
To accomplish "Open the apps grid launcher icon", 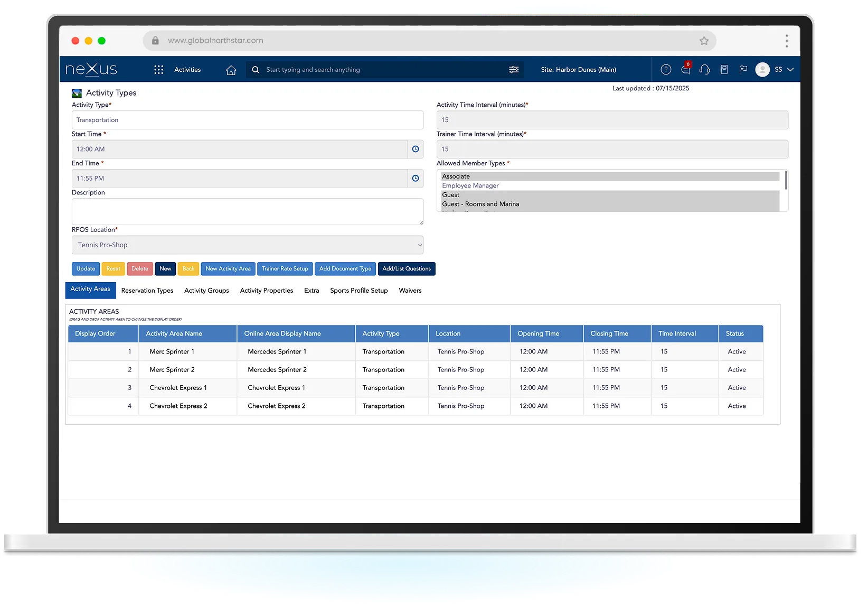I will click(158, 70).
